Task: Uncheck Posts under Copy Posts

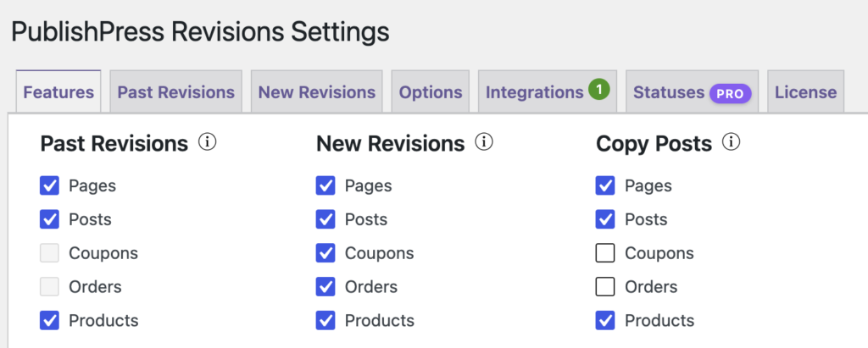Action: (605, 219)
